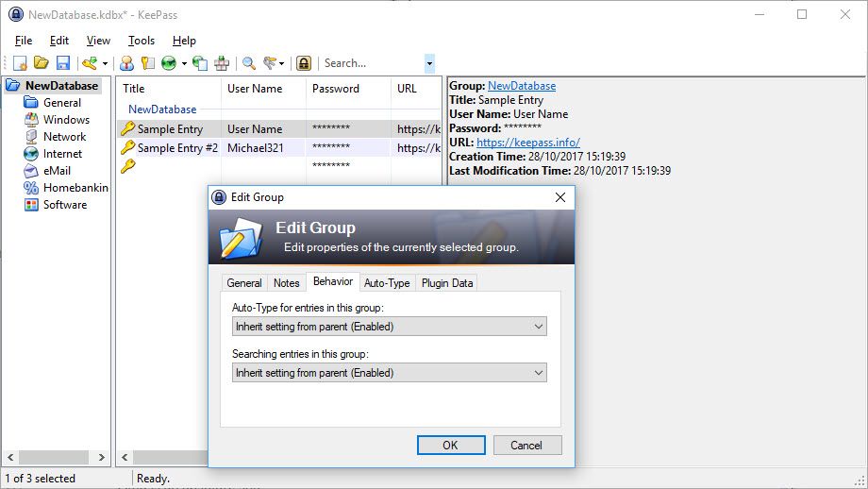Perform Auto-Type via the toolbar icon
This screenshot has height=489, width=868.
(222, 63)
